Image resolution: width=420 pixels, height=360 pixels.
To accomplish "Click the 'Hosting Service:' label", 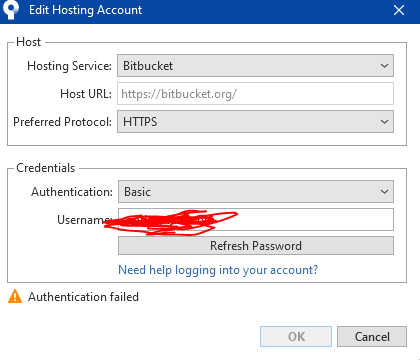I will [x=69, y=66].
